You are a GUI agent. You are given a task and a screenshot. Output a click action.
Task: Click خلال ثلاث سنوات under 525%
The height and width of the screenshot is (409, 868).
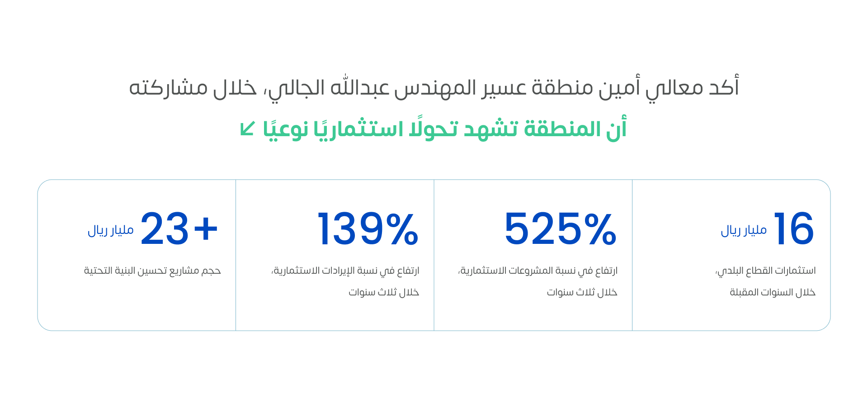(582, 292)
